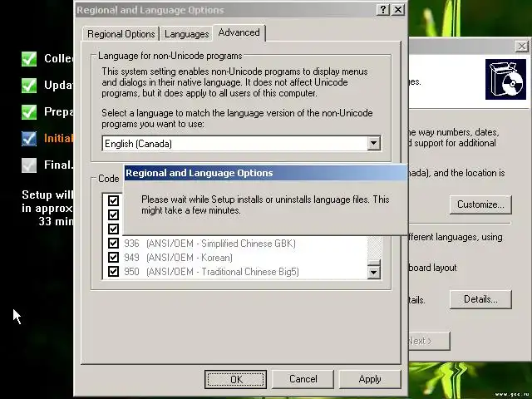The width and height of the screenshot is (532, 399).
Task: Click the progress popup title bar
Action: coord(265,173)
